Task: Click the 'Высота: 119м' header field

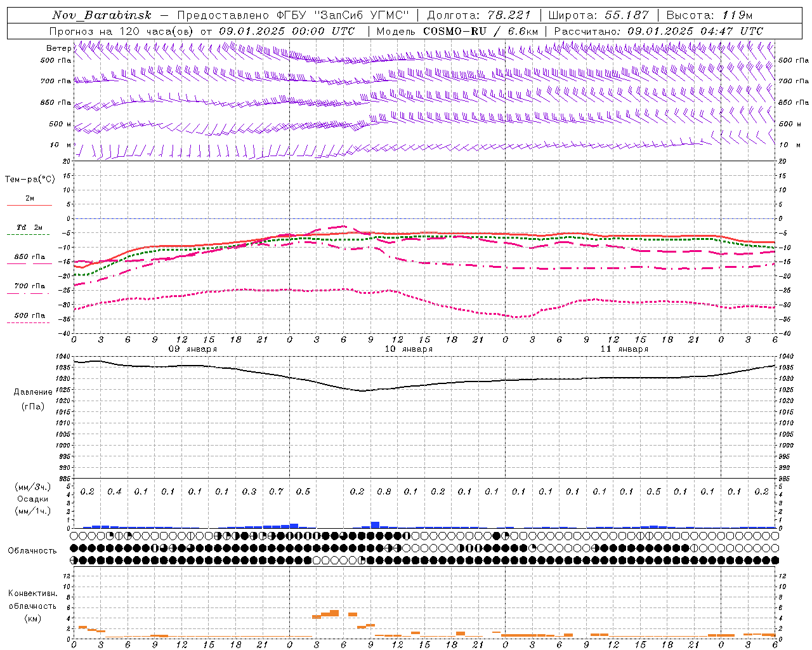Action: (709, 15)
